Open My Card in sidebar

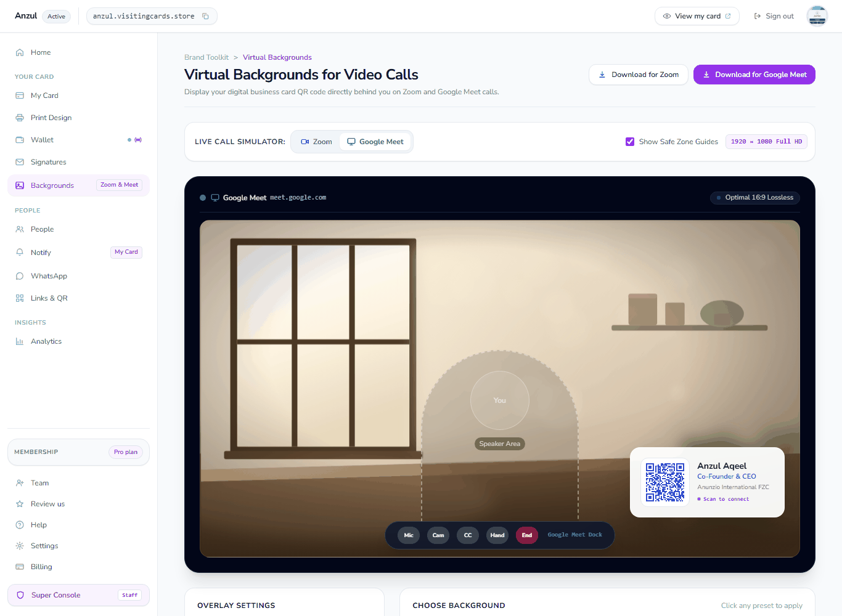(x=78, y=95)
